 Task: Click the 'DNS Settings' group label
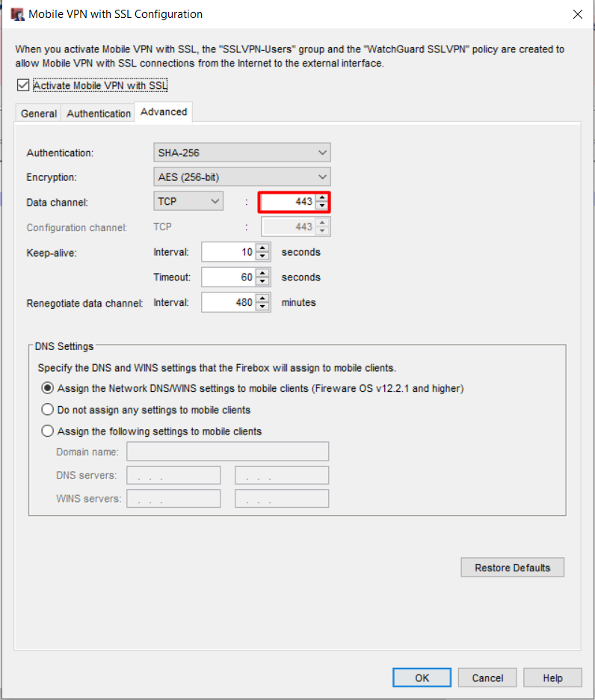tap(64, 346)
